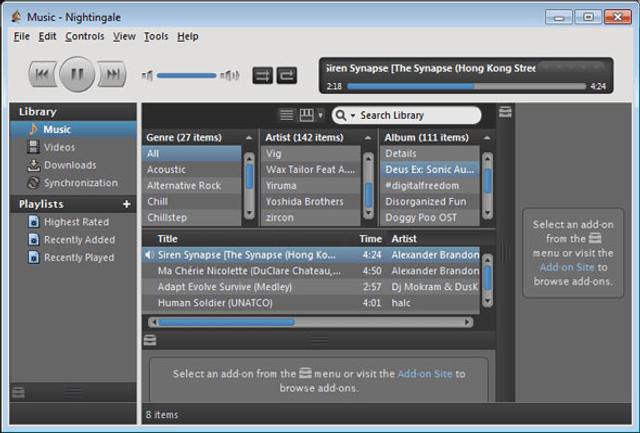The width and height of the screenshot is (640, 433).
Task: Open the Recently Added playlist
Action: coord(73,240)
